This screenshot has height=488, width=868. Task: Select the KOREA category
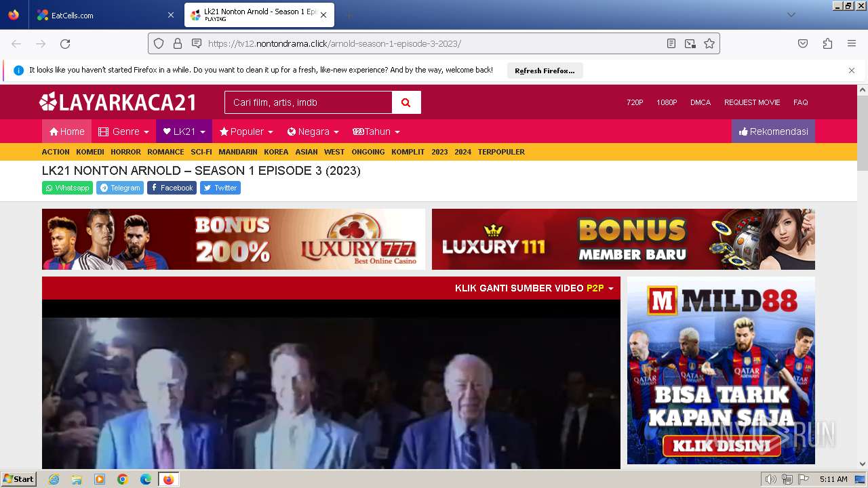click(x=276, y=152)
